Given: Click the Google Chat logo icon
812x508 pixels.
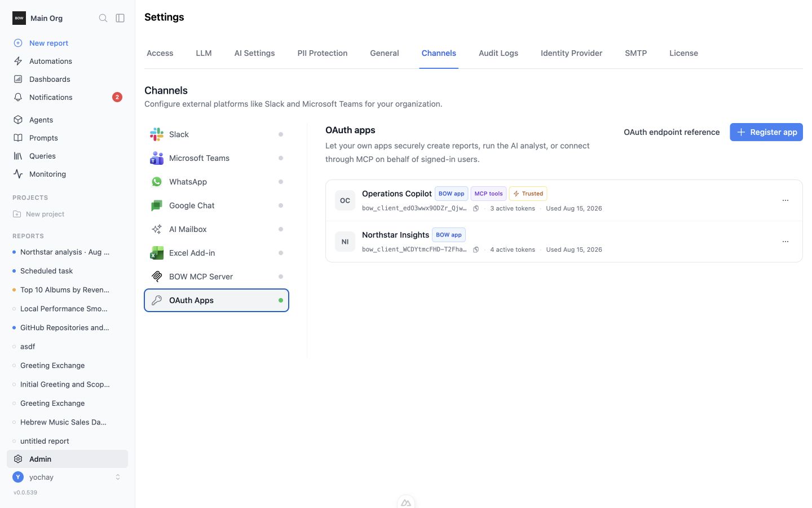Looking at the screenshot, I should (157, 205).
